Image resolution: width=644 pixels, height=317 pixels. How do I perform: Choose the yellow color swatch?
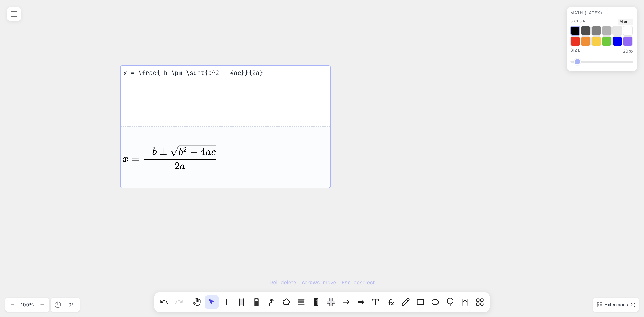pyautogui.click(x=596, y=41)
